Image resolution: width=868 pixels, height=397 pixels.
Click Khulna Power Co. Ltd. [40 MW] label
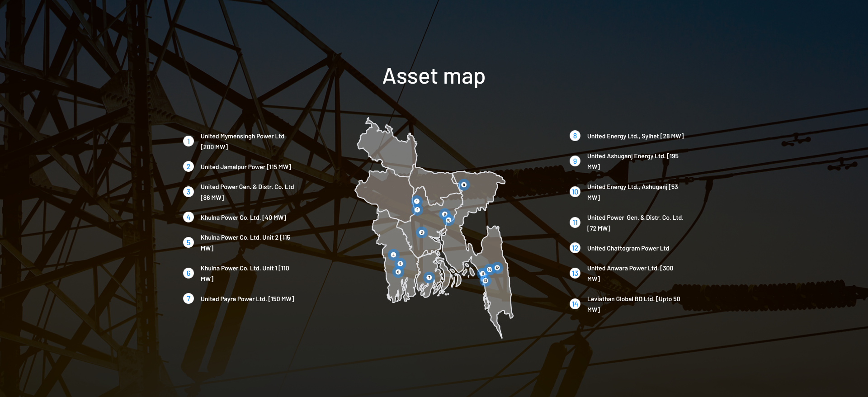[x=243, y=217]
